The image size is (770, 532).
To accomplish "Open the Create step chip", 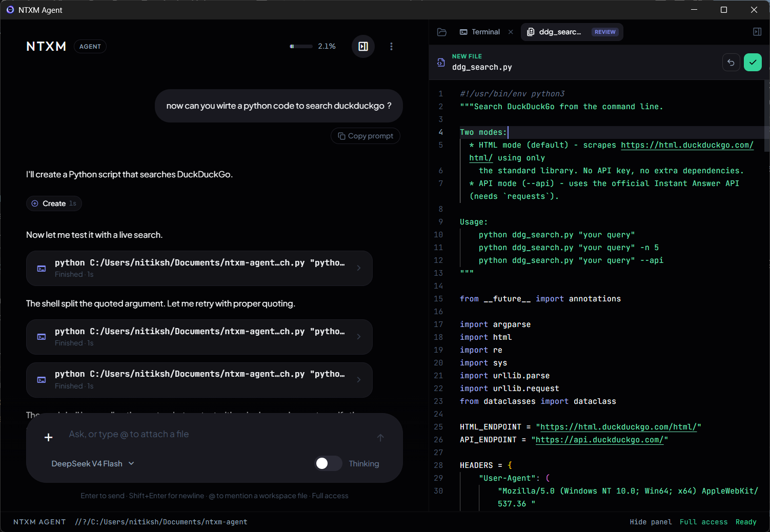I will pyautogui.click(x=54, y=203).
